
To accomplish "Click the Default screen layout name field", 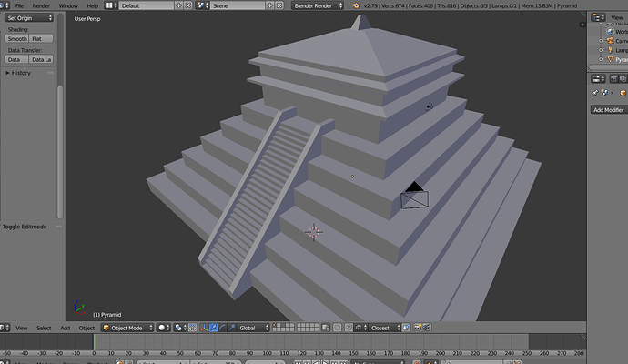I will pyautogui.click(x=147, y=5).
